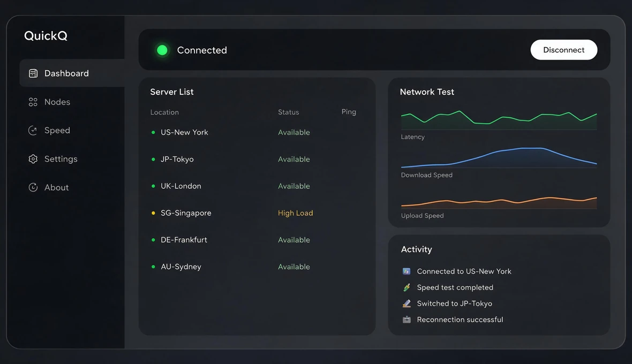Image resolution: width=632 pixels, height=364 pixels.
Task: Click the Ping column header
Action: (349, 112)
